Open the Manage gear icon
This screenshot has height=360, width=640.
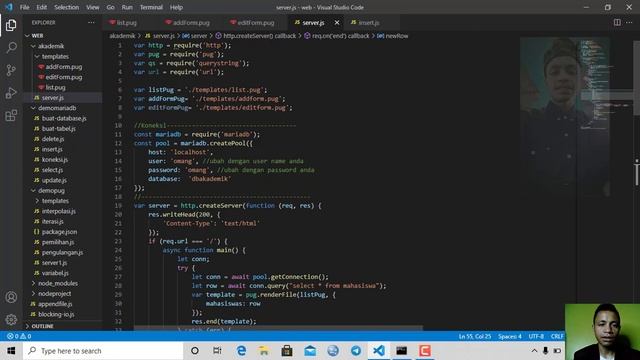[11, 319]
